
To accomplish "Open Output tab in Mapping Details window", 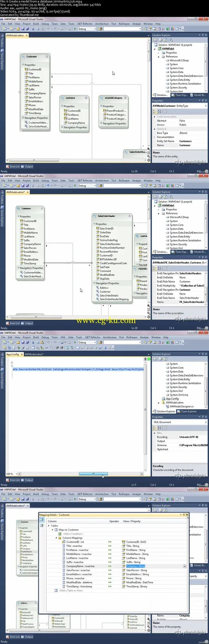I will click(27, 637).
